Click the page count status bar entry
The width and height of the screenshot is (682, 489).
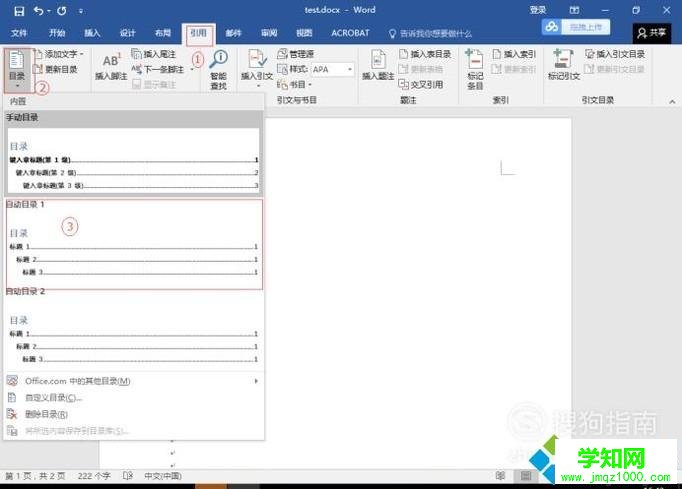click(35, 476)
